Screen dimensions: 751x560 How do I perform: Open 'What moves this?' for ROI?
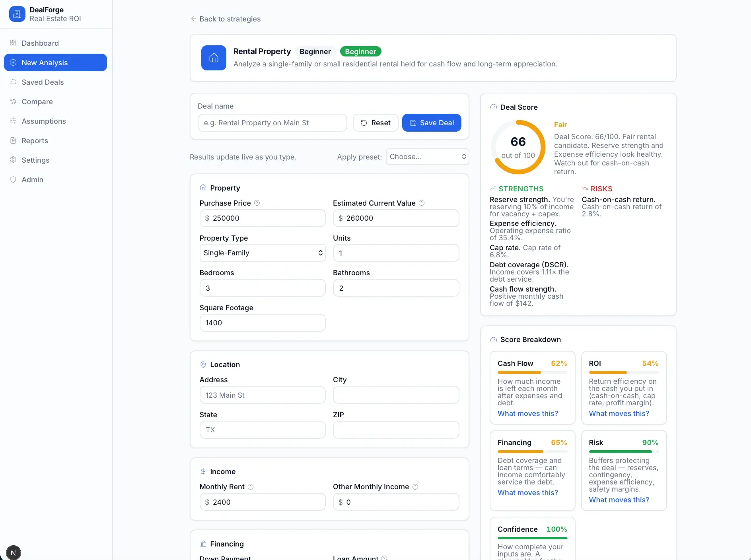tap(619, 414)
